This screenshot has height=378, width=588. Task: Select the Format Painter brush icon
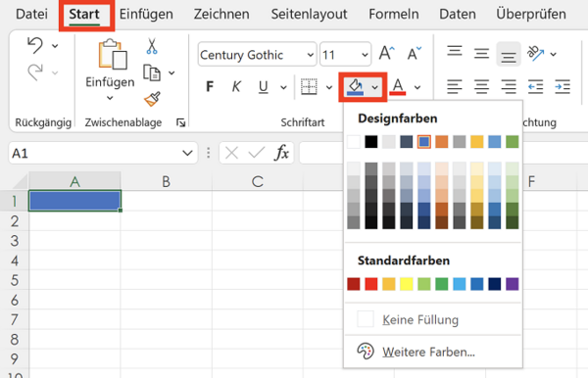click(152, 99)
